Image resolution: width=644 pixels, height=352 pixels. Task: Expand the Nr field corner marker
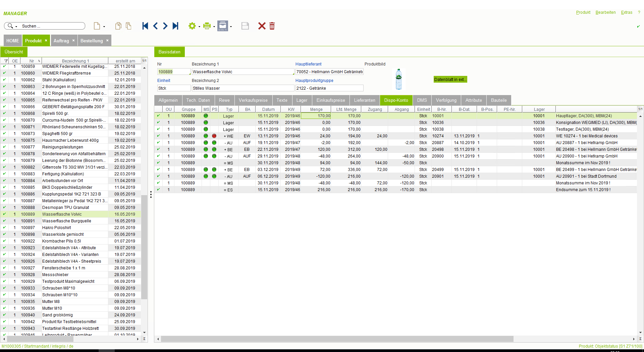point(190,74)
